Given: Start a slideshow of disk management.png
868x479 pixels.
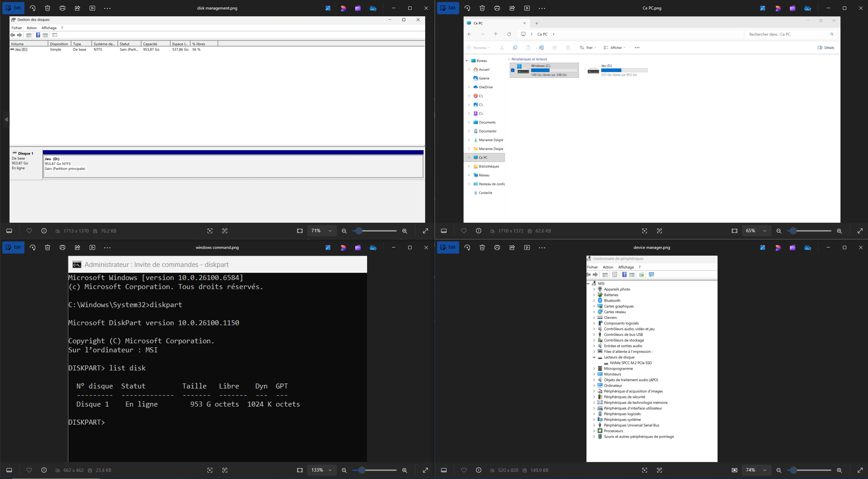Looking at the screenshot, I should pos(92,8).
